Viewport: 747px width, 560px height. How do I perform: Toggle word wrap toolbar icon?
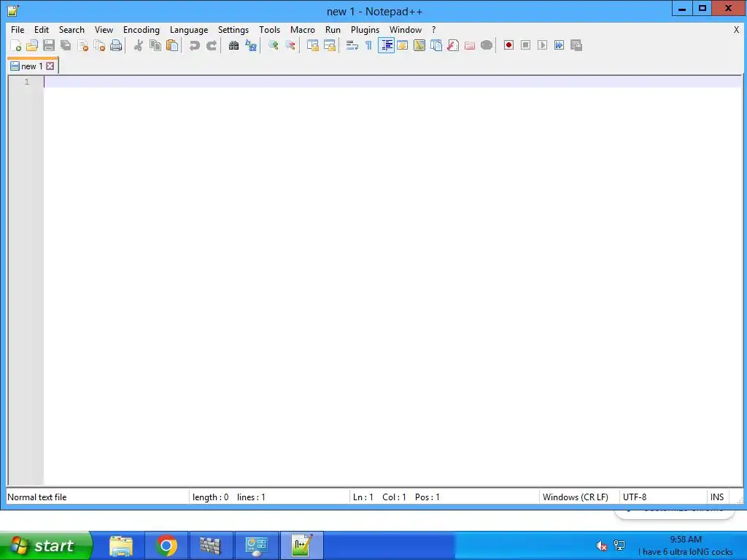(x=352, y=45)
